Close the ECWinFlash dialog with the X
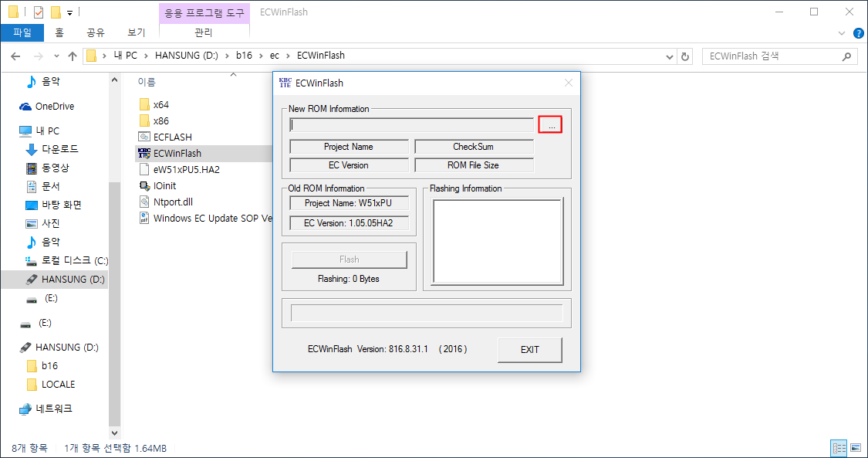Screen dimensions: 868x458 coord(569,83)
